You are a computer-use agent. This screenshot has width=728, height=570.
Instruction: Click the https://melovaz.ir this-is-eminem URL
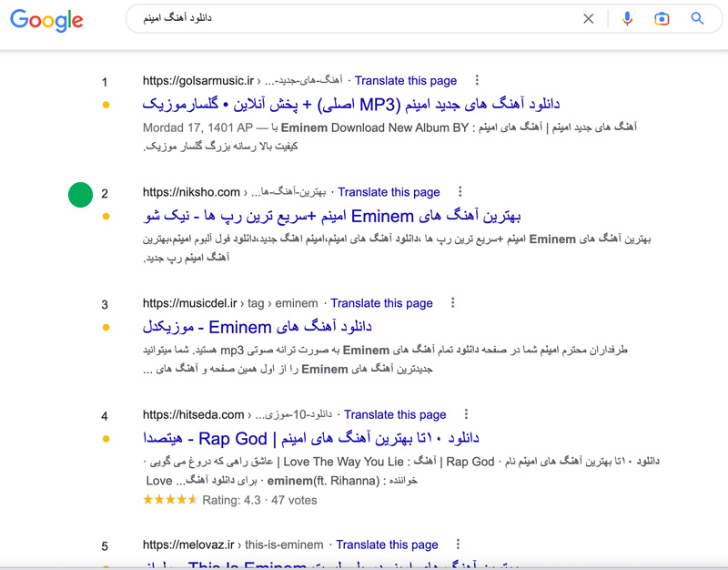tap(233, 545)
